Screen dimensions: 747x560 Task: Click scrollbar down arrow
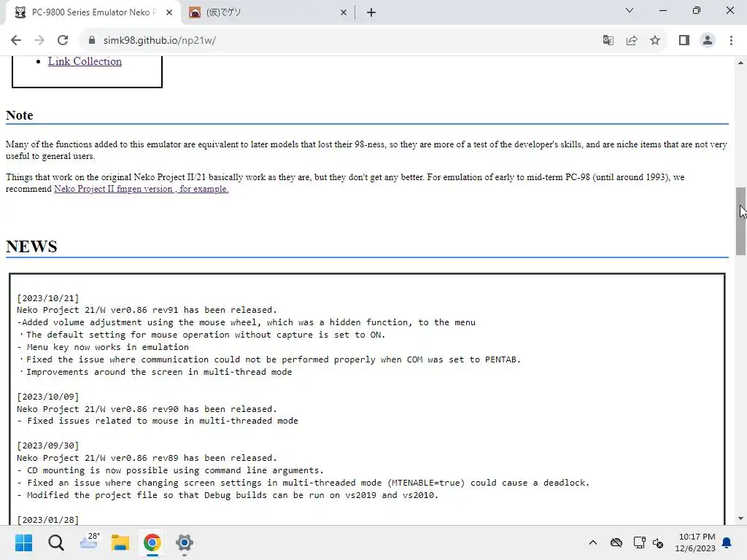point(740,518)
